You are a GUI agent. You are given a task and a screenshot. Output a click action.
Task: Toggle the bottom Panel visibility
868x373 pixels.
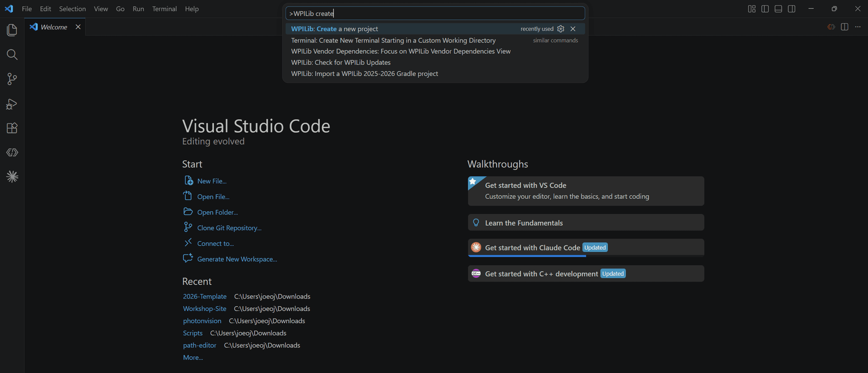point(778,9)
